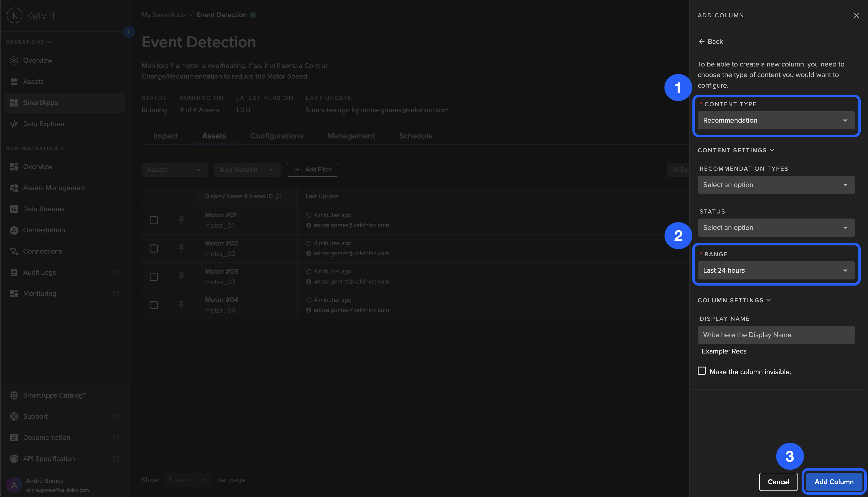Click the Data Explorer sidebar icon
This screenshot has height=497, width=868.
14,124
